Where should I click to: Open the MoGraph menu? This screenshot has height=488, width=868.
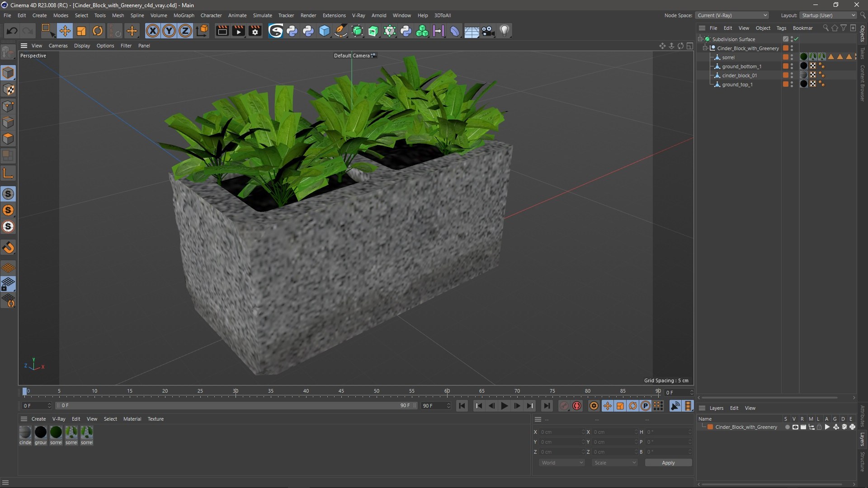184,15
